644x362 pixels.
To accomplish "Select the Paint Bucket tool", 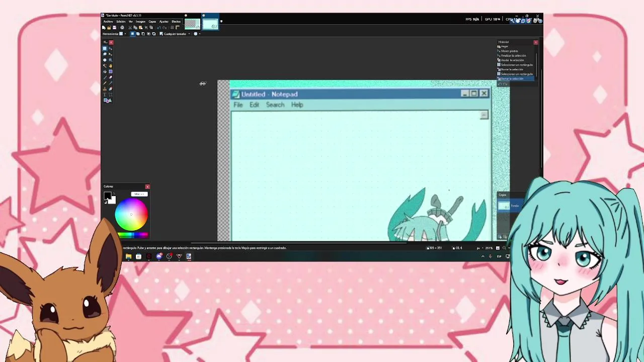I will click(105, 71).
